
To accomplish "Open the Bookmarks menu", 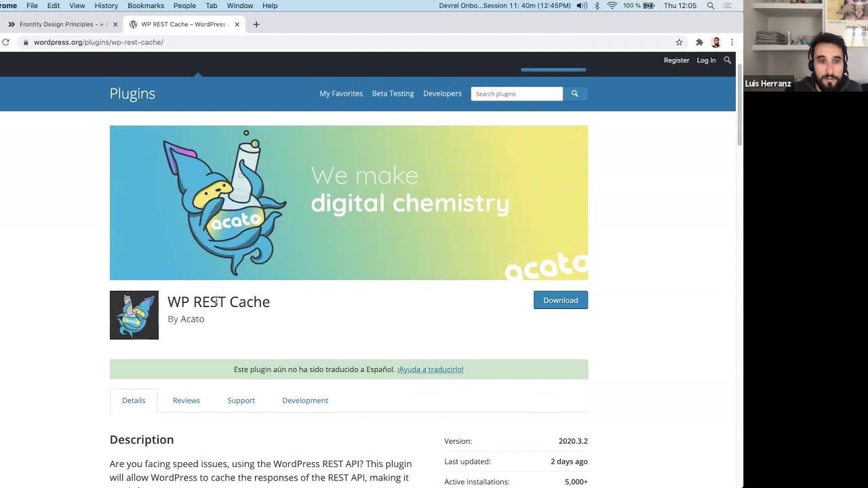I will pos(146,5).
